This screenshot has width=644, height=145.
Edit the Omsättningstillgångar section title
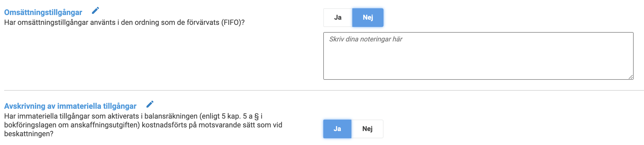pyautogui.click(x=95, y=11)
